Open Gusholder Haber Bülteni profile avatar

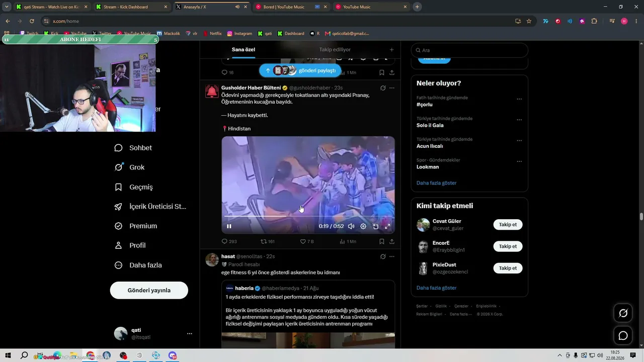click(212, 92)
